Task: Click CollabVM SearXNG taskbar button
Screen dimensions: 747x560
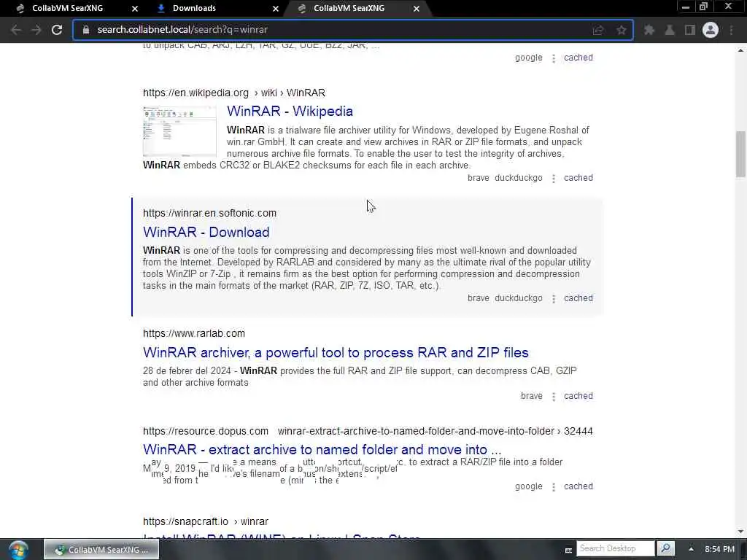Action: tap(101, 550)
